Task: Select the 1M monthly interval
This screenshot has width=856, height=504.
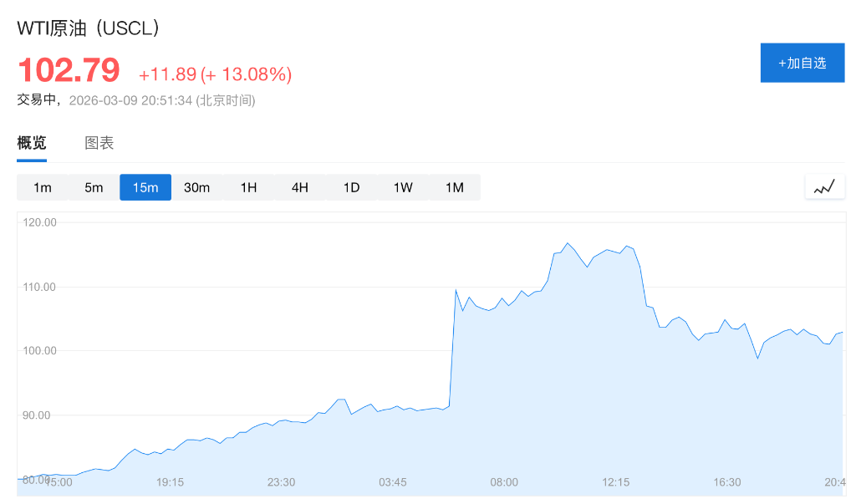Action: (454, 187)
